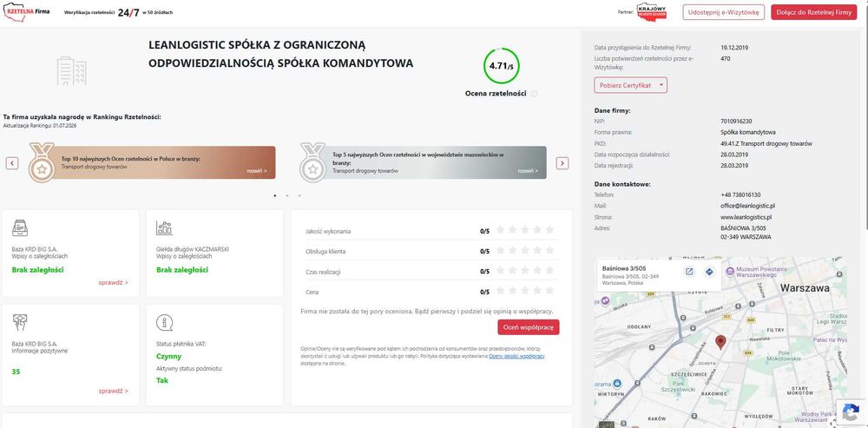Click Dołącz do Rzetelnej Firmy button

814,12
